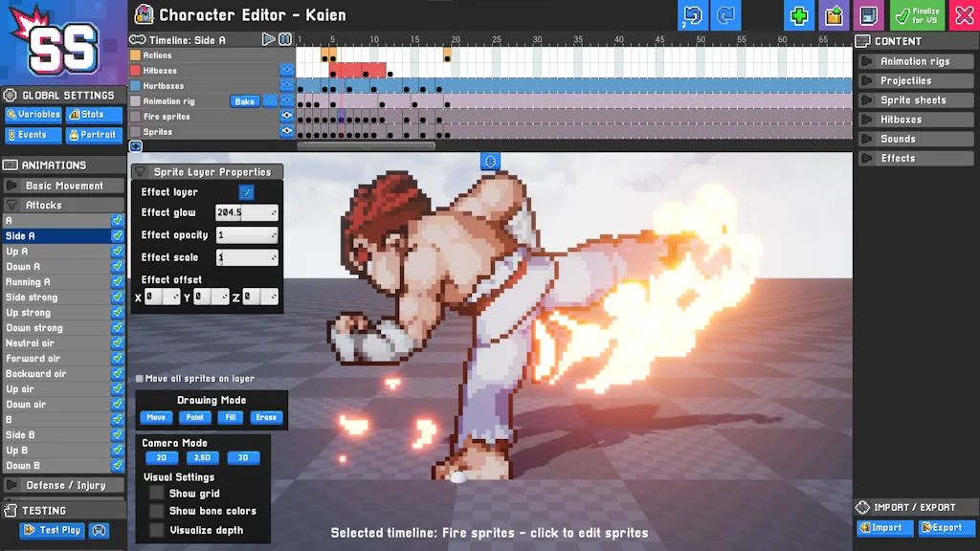Image resolution: width=980 pixels, height=551 pixels.
Task: Save the character with the floppy disk icon
Action: coord(869,15)
